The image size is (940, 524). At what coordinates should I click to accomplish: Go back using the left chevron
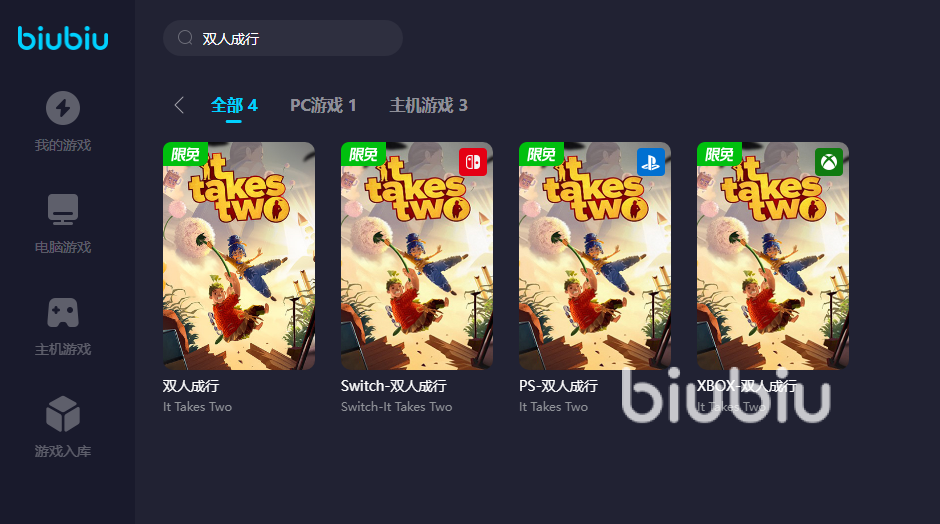(x=179, y=106)
